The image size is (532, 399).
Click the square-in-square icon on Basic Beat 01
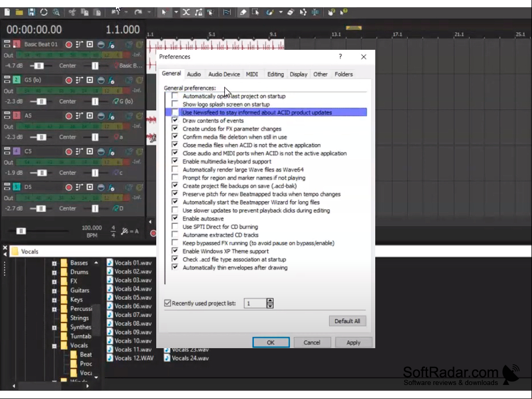[x=90, y=45]
